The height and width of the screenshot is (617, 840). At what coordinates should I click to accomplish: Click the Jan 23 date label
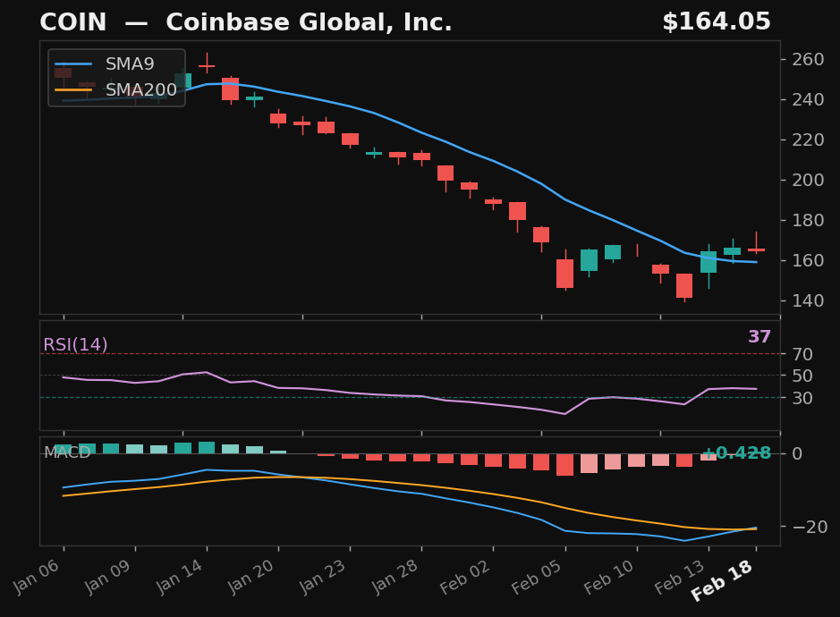coord(323,577)
